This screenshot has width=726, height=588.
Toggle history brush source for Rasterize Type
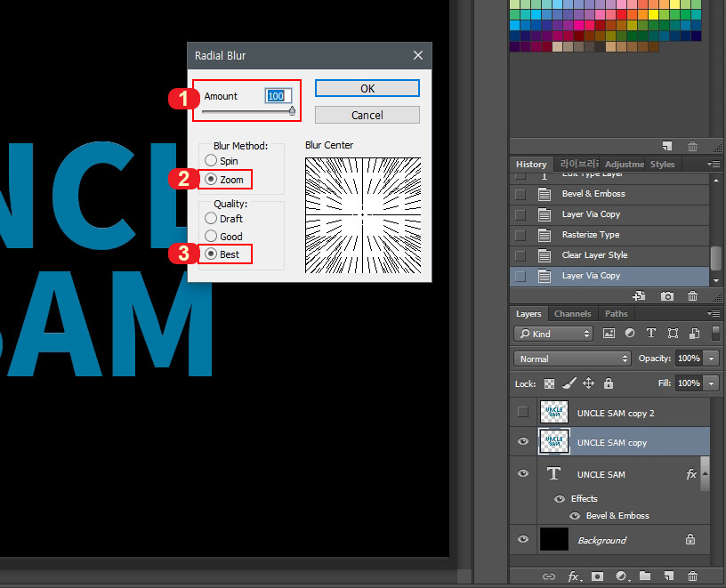(520, 235)
